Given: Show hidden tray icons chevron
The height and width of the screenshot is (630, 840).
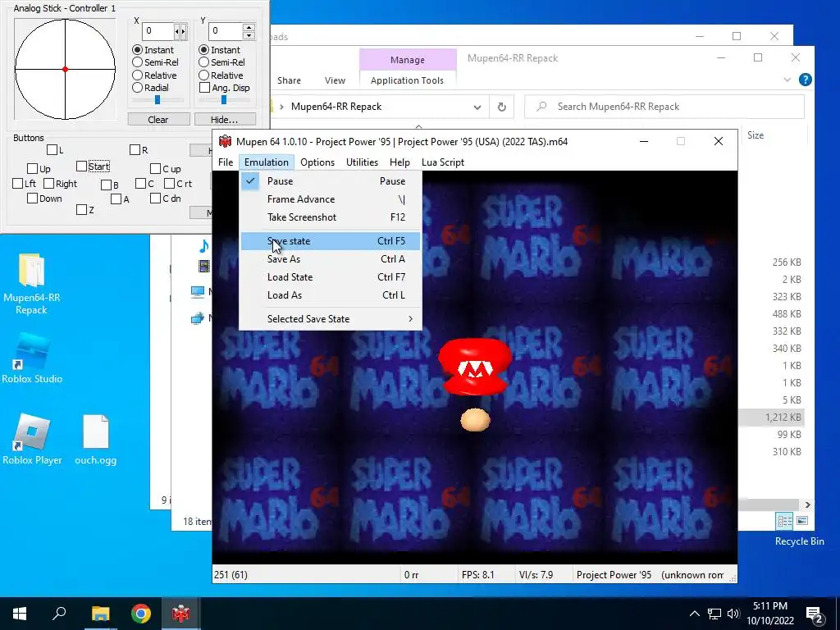Looking at the screenshot, I should click(694, 614).
